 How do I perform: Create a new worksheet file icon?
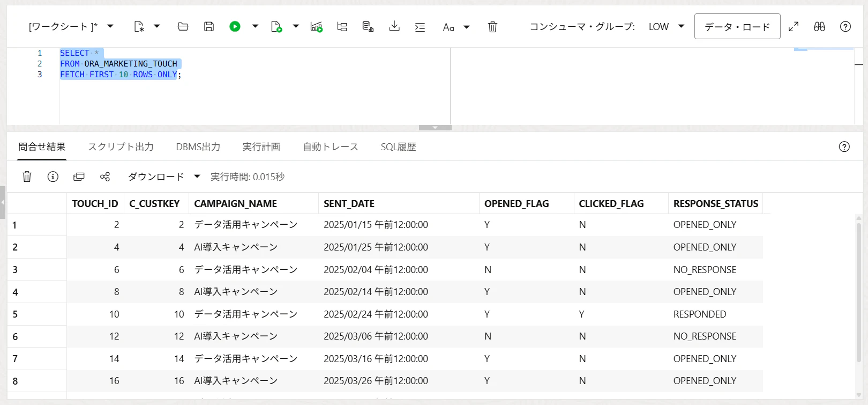pos(139,26)
